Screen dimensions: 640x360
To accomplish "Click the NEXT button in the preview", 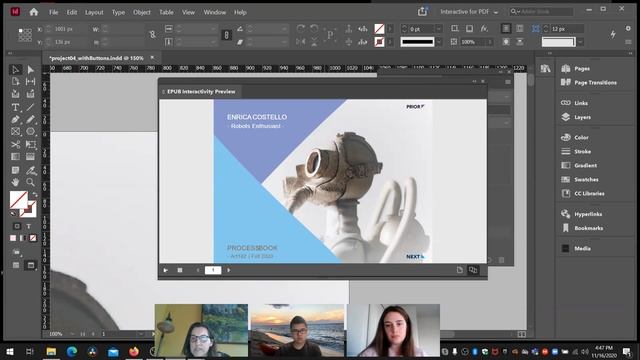I will click(415, 257).
